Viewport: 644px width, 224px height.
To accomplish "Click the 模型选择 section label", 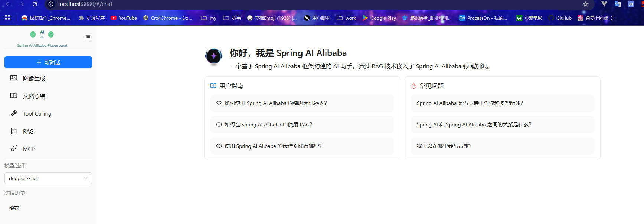I will coord(15,165).
